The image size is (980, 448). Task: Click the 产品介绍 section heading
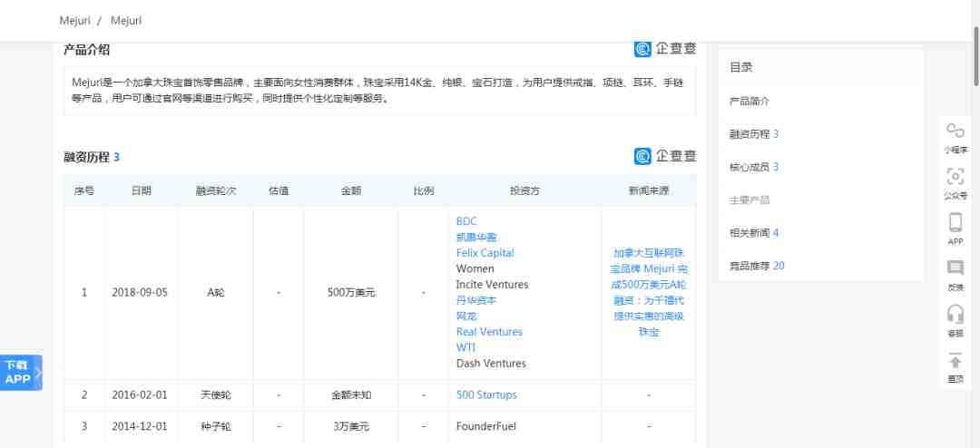(x=86, y=50)
